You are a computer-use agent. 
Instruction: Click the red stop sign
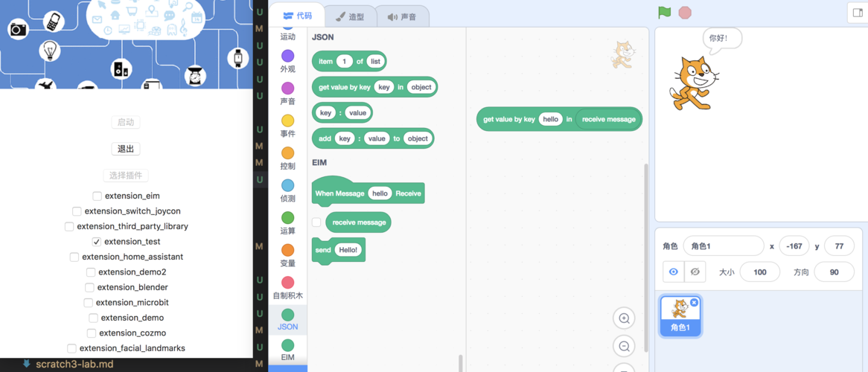(x=686, y=12)
